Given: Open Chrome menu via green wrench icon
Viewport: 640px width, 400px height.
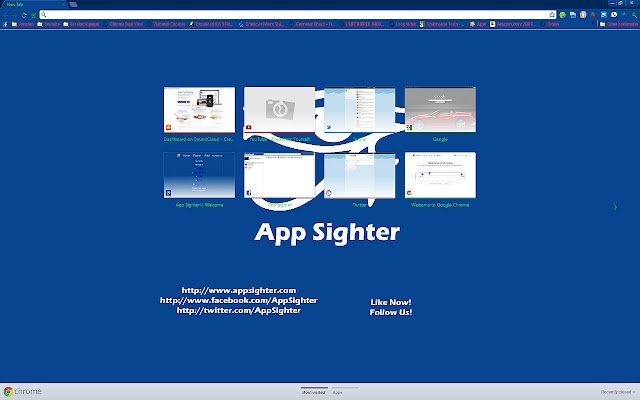Looking at the screenshot, I should (x=634, y=15).
